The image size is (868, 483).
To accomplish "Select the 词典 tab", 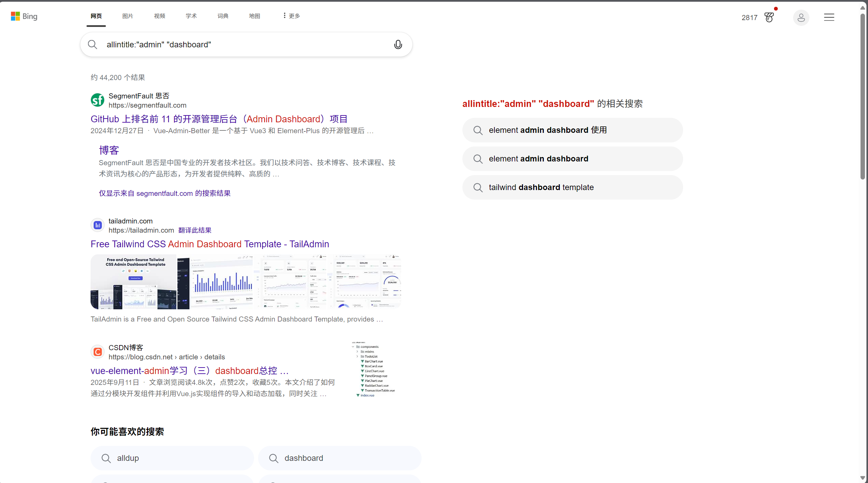I will click(x=222, y=16).
